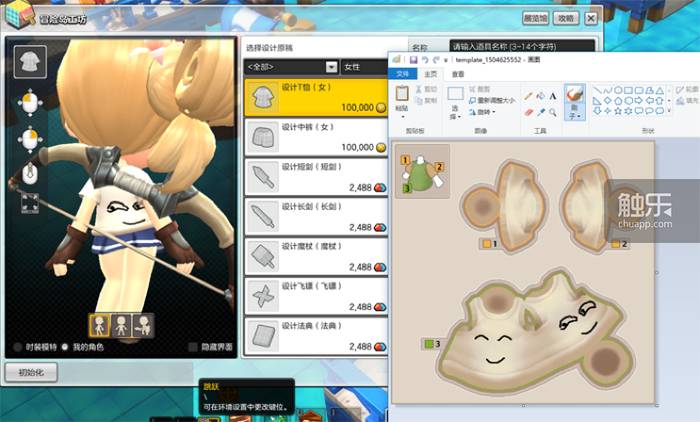
Task: Click the 初始化 reset button
Action: coord(31,372)
